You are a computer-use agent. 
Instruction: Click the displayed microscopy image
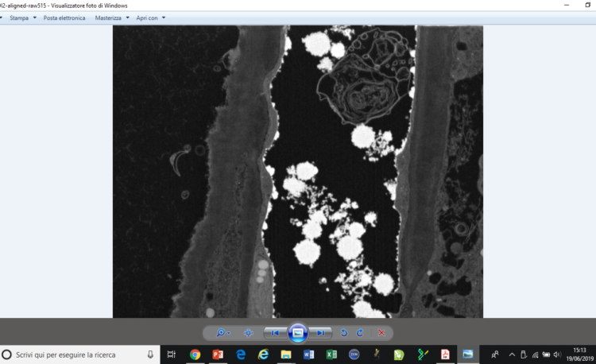coord(297,171)
